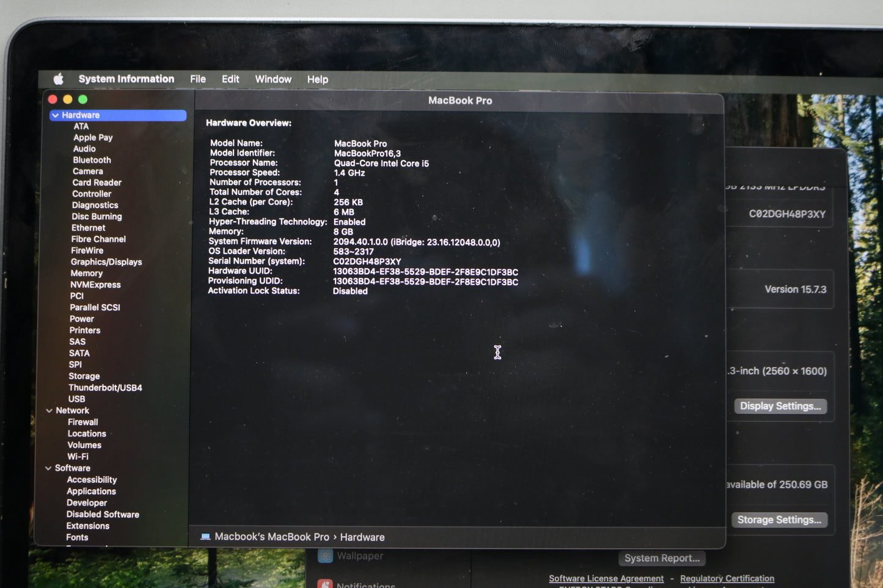The height and width of the screenshot is (588, 883).
Task: Select Applications under Software
Action: [x=91, y=491]
